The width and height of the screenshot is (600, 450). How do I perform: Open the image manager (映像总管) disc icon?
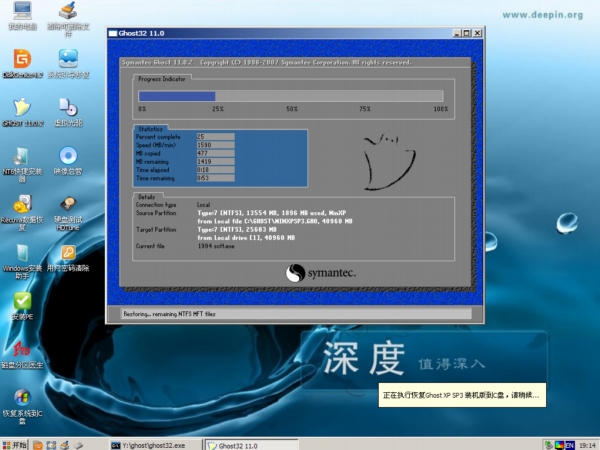[x=68, y=161]
